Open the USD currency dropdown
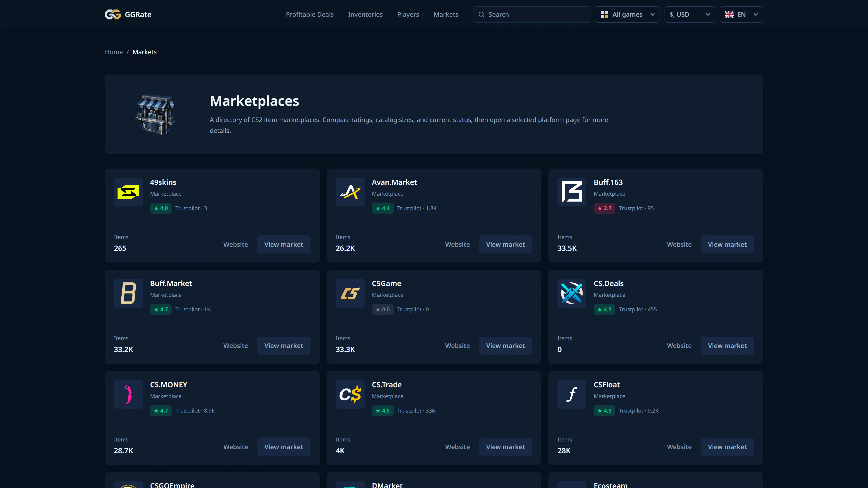Image resolution: width=868 pixels, height=488 pixels. point(689,14)
